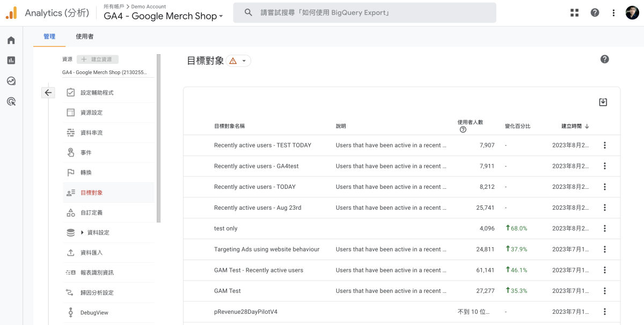The image size is (644, 325).
Task: Click the 說明 column header
Action: 341,127
